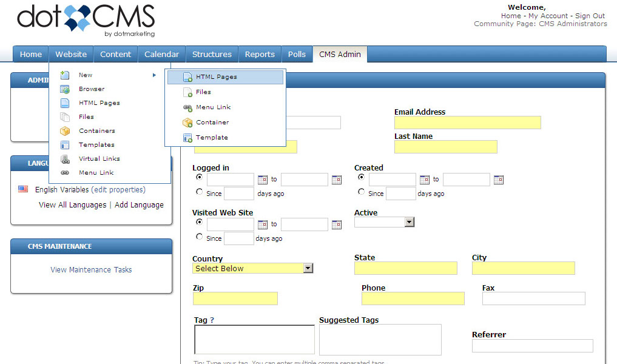Open the Structures tab

coord(212,54)
